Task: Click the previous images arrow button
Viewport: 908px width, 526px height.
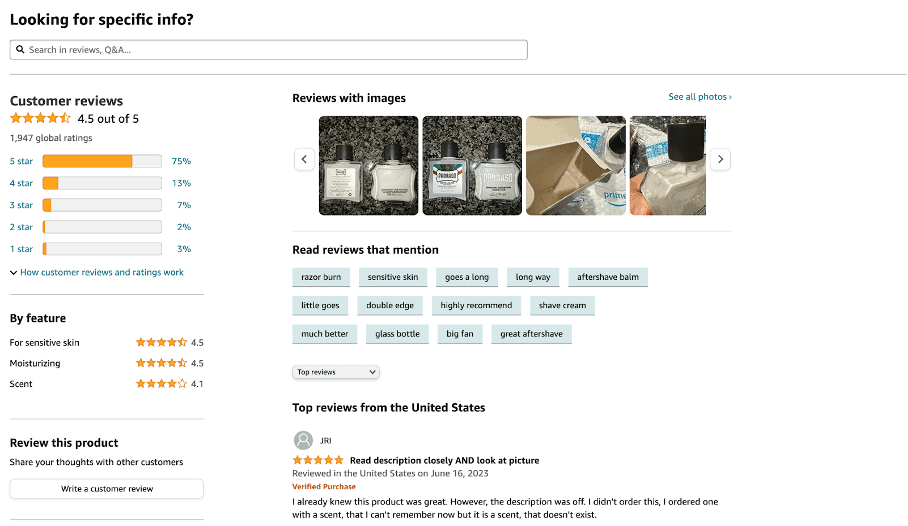Action: [304, 159]
